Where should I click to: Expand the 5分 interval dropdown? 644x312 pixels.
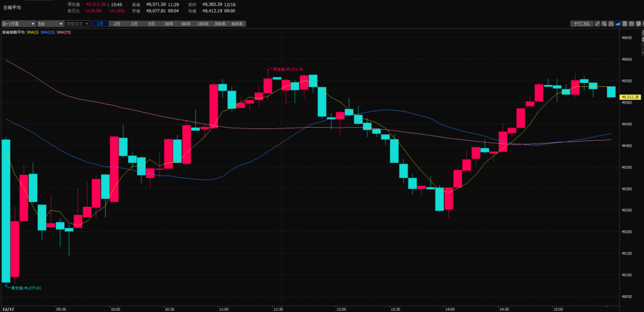click(x=49, y=23)
